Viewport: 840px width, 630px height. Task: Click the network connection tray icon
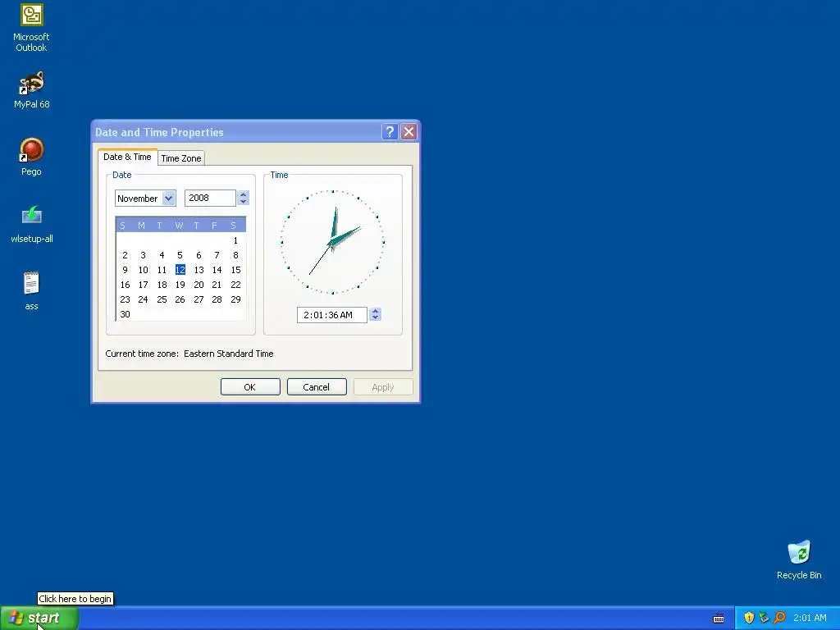click(x=764, y=618)
